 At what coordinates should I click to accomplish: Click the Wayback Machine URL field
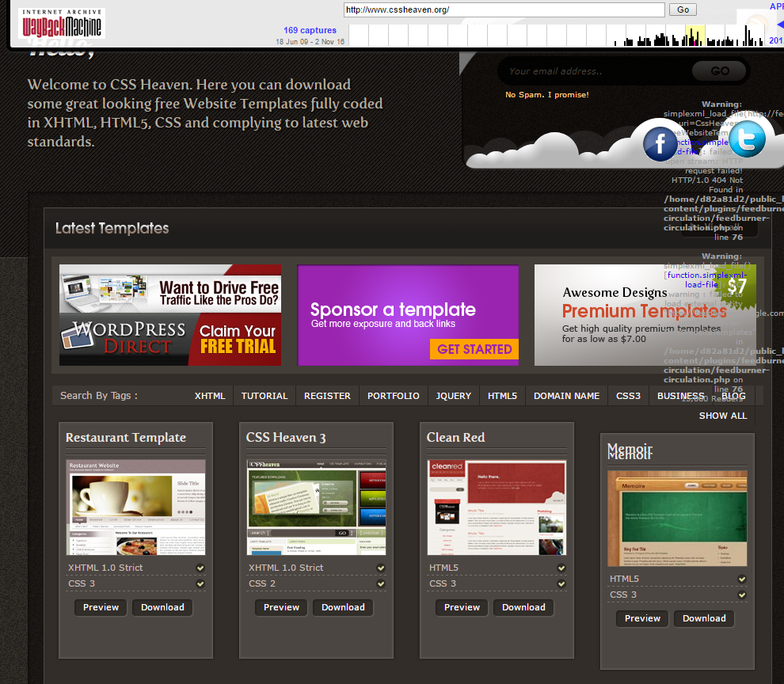504,9
